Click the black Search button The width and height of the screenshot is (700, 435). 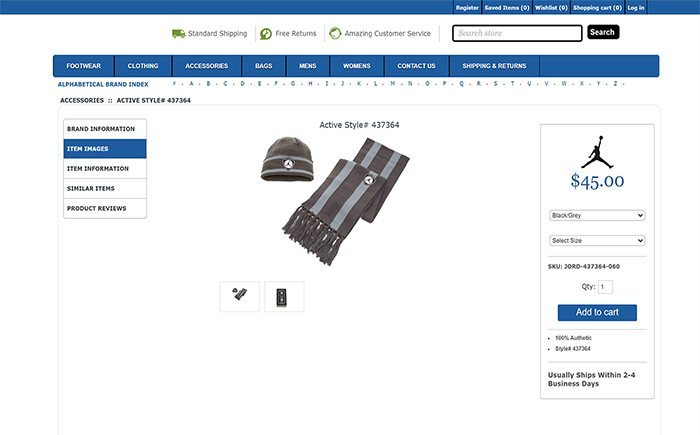[x=603, y=32]
